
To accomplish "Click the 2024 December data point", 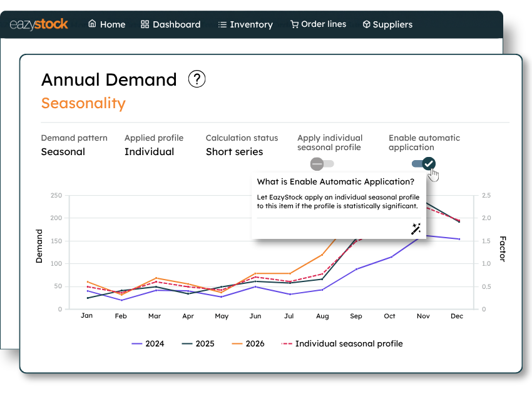I will point(459,239).
